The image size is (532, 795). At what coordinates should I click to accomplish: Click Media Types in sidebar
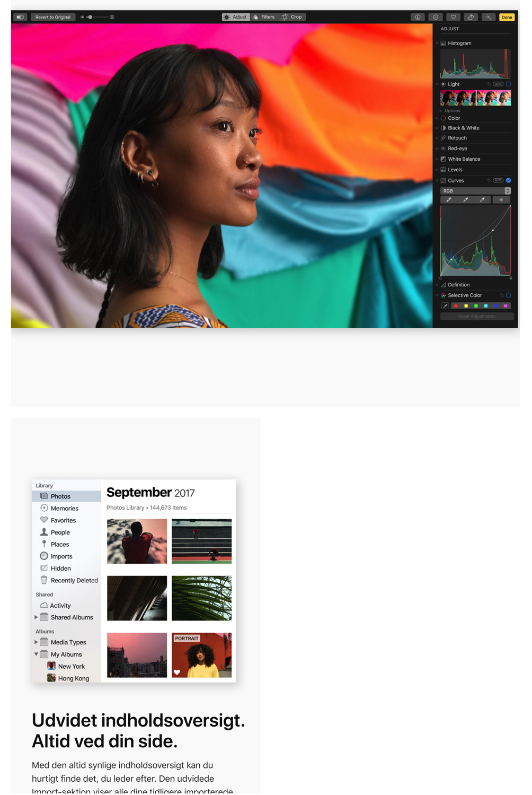[x=68, y=642]
